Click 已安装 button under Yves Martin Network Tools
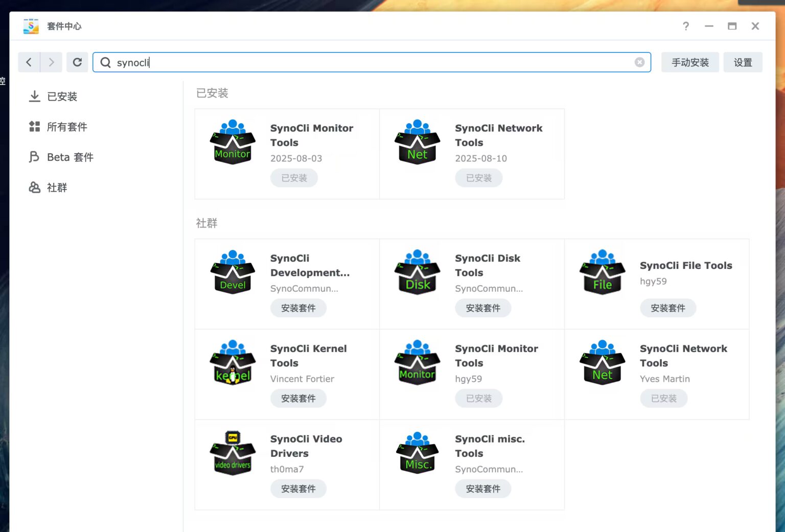 pos(664,399)
